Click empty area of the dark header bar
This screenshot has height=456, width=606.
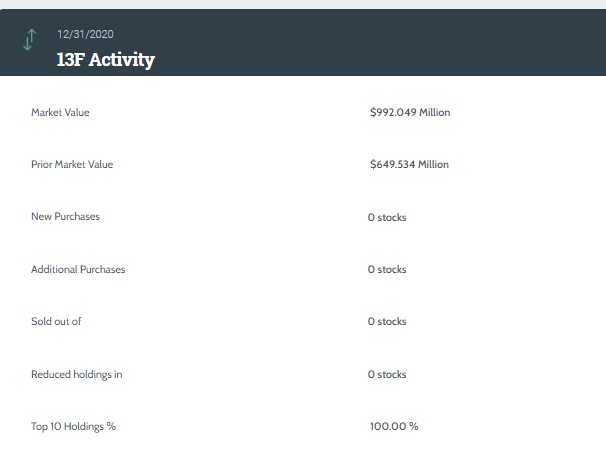(400, 45)
